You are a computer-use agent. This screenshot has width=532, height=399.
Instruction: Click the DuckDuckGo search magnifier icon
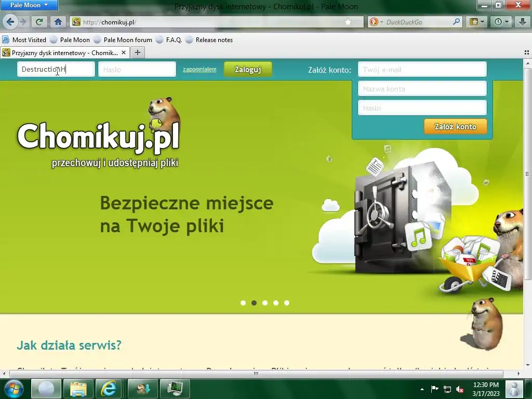pyautogui.click(x=456, y=22)
